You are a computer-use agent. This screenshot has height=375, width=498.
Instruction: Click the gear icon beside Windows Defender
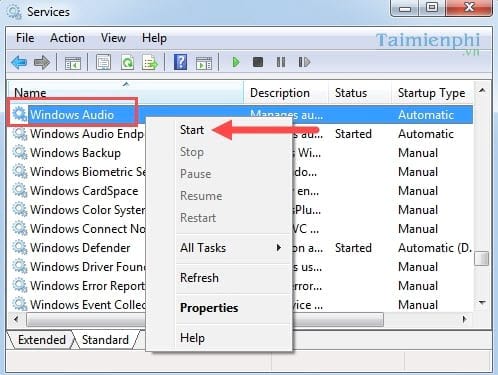click(20, 248)
